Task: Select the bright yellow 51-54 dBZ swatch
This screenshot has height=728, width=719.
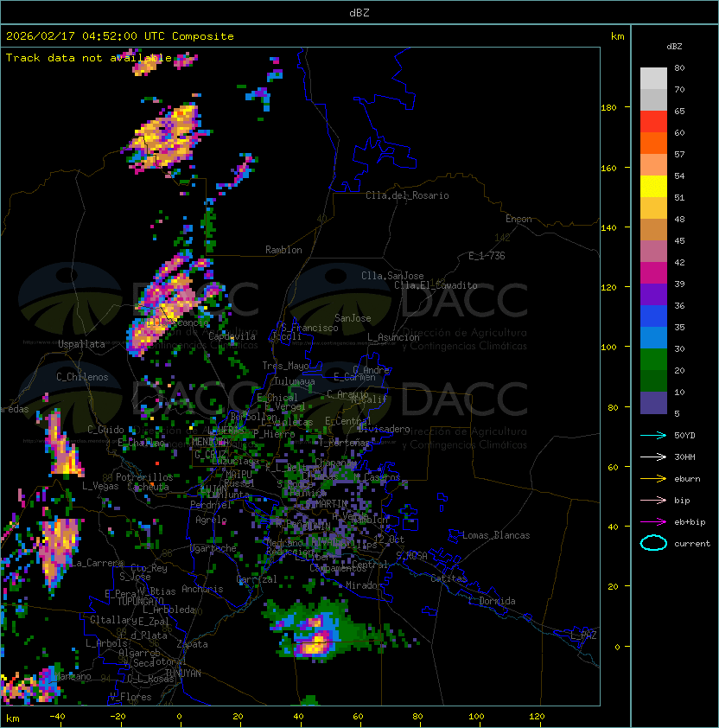Action: (653, 187)
